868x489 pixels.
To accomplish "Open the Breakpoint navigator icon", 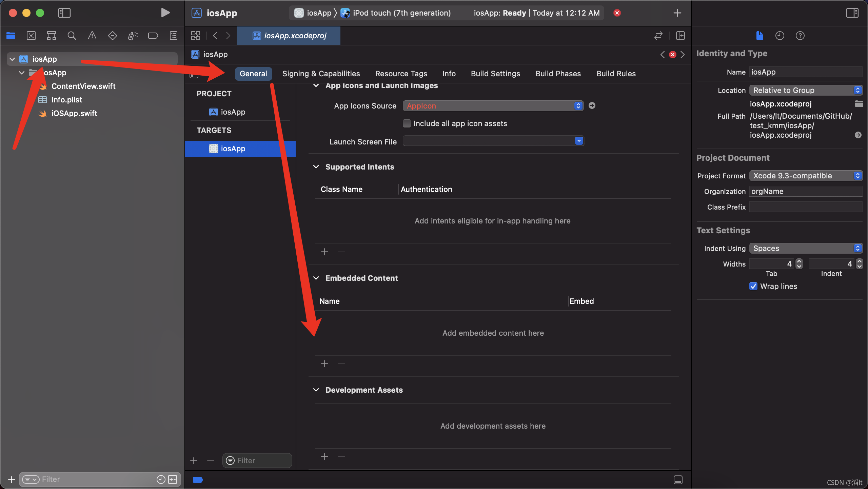I will click(x=153, y=36).
